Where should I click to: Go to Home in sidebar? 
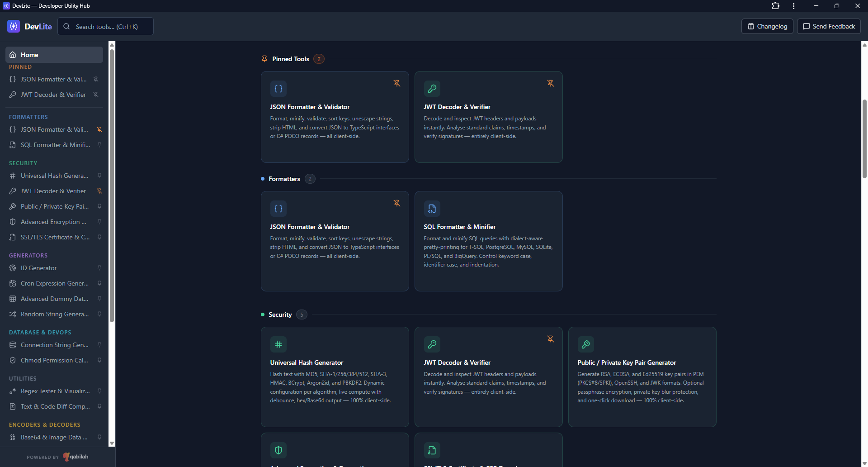click(54, 55)
